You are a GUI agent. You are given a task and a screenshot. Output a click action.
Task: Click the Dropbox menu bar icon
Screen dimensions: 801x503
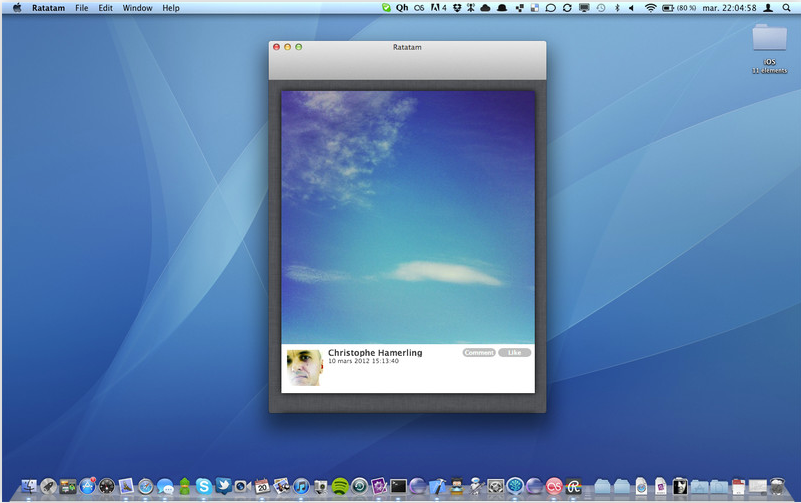click(x=457, y=8)
